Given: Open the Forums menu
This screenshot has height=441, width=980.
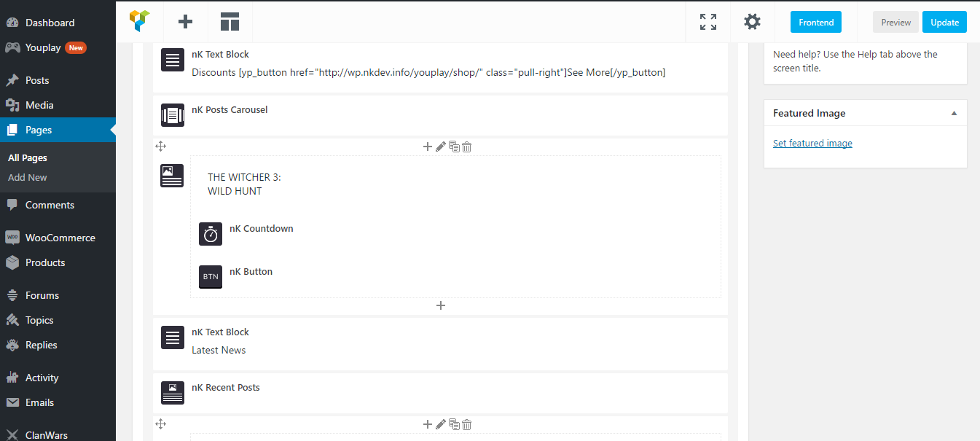Looking at the screenshot, I should point(58,295).
